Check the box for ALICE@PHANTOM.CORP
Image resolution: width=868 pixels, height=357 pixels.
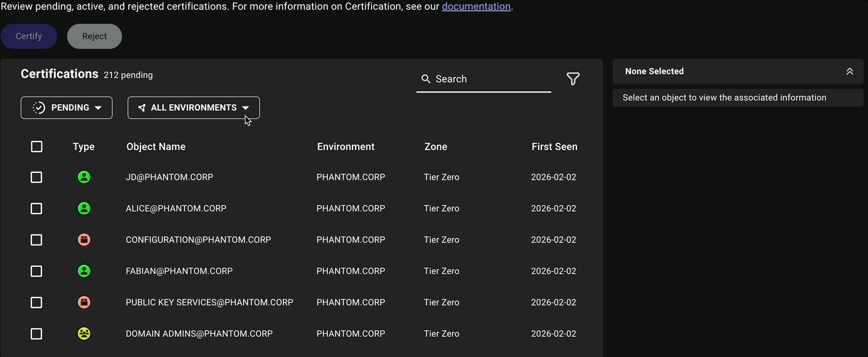click(36, 209)
